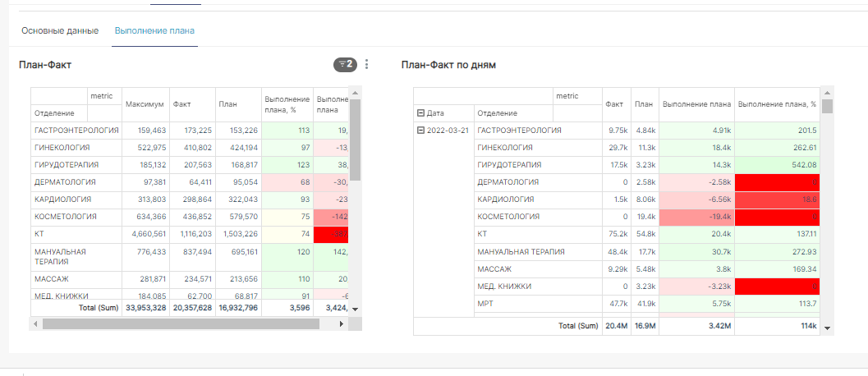The image size is (868, 376).
Task: Click up arrow in План-Факт по дням table
Action: 827,91
